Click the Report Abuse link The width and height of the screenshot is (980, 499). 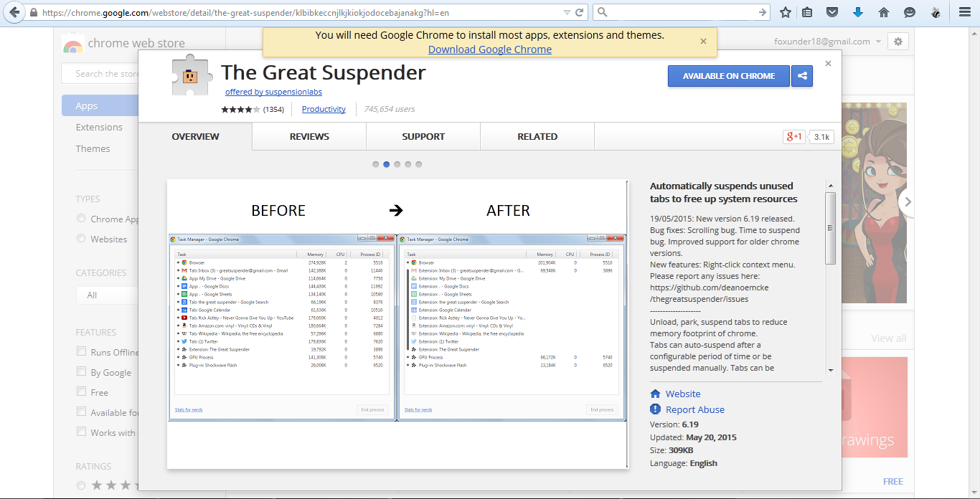click(695, 410)
